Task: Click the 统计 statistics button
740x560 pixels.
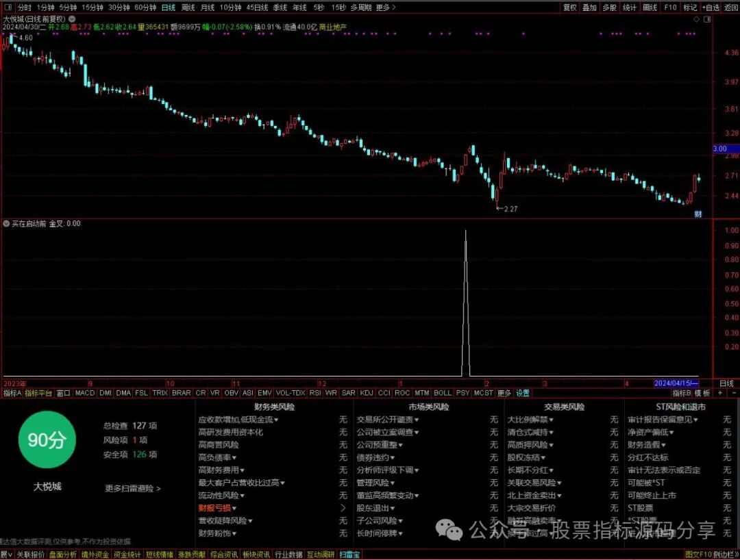Action: click(x=629, y=8)
